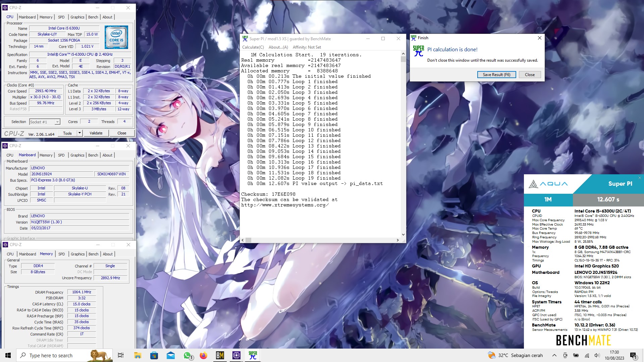The width and height of the screenshot is (644, 362).
Task: Click the Checksum: 17E6E098 line
Action: point(268,194)
